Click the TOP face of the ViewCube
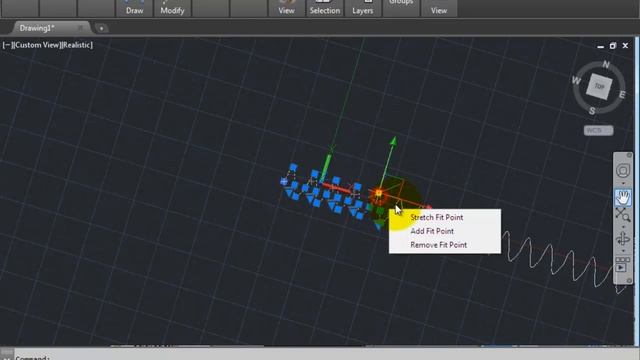Screen dimensions: 640x360 [599, 87]
